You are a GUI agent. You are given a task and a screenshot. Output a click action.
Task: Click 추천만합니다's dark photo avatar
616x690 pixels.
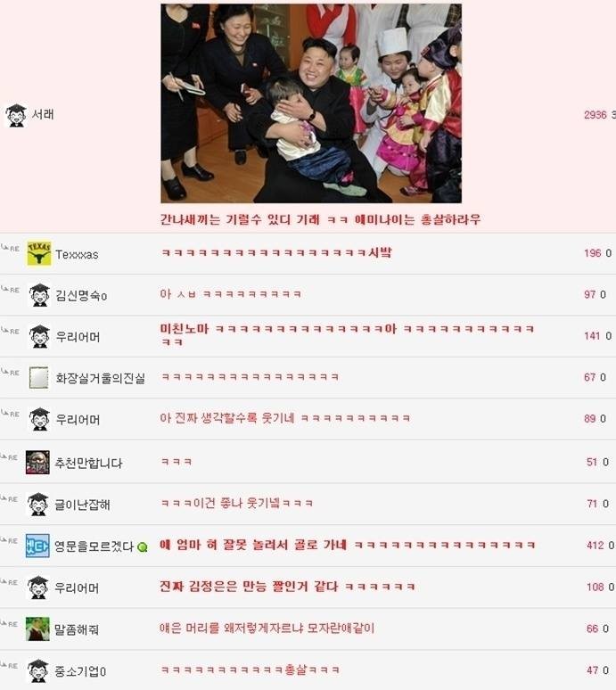pos(37,462)
